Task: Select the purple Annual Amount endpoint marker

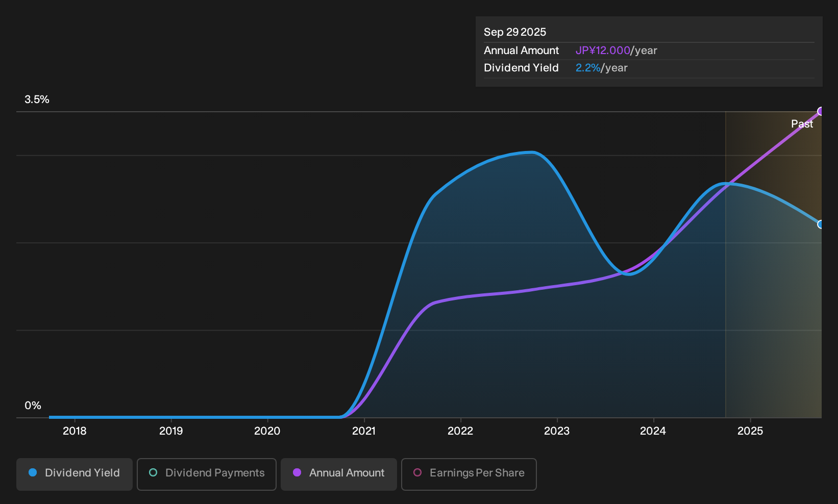Action: click(821, 111)
